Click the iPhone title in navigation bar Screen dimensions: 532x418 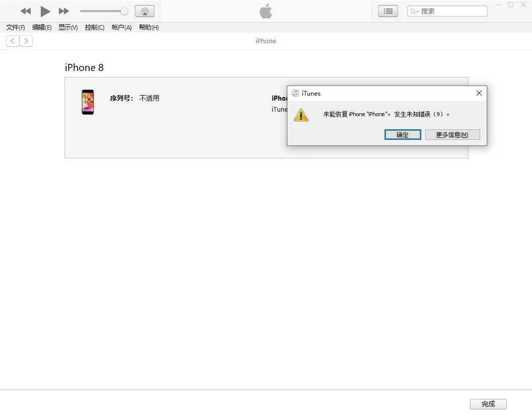(x=266, y=41)
